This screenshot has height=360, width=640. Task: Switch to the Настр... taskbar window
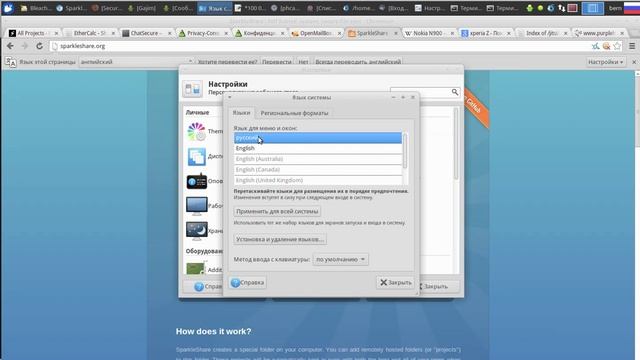tap(429, 8)
